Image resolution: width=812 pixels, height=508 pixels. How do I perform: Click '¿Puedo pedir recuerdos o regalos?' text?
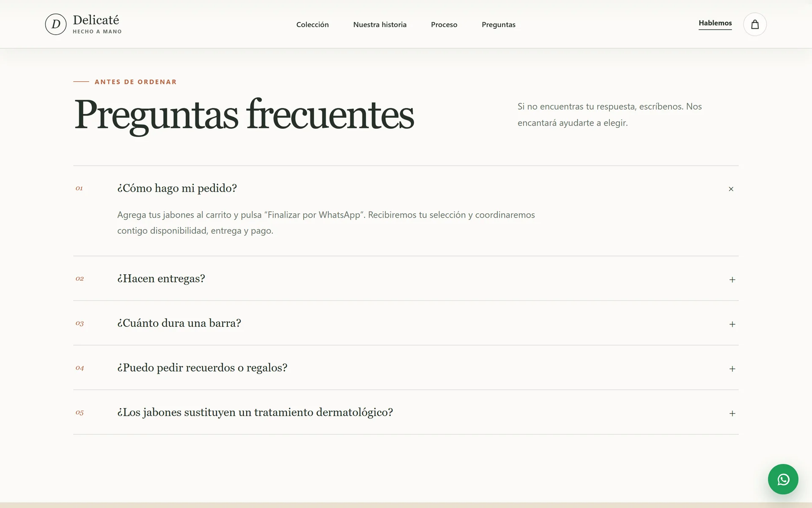point(202,368)
